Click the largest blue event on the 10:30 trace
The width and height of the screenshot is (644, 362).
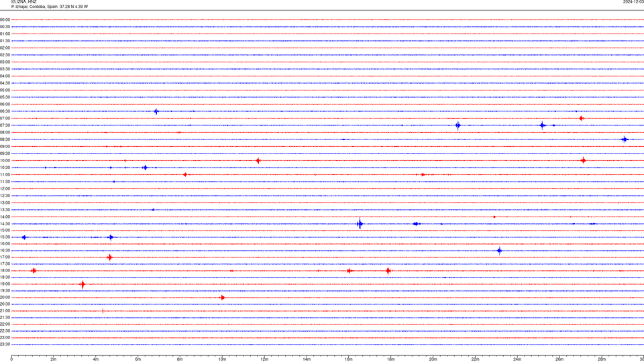pos(145,168)
